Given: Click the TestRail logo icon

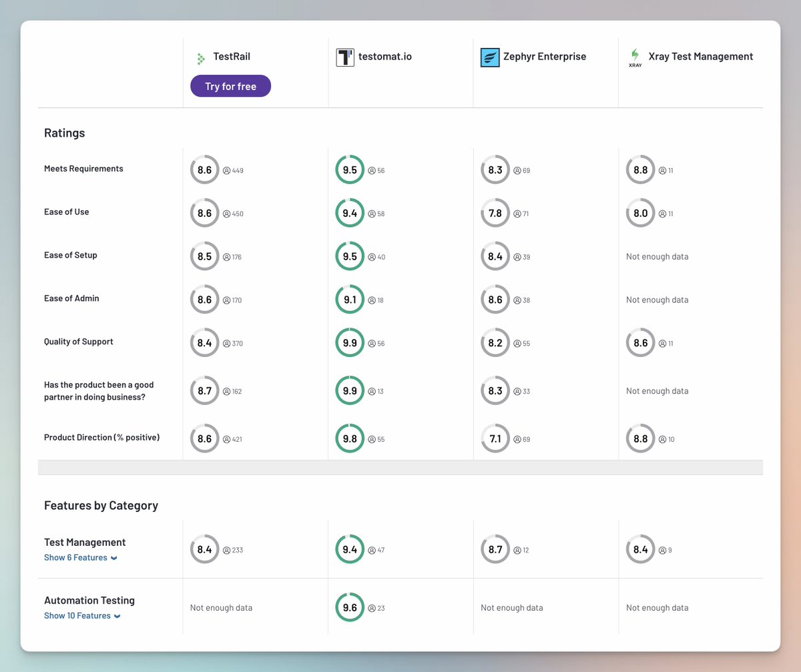Looking at the screenshot, I should point(201,58).
